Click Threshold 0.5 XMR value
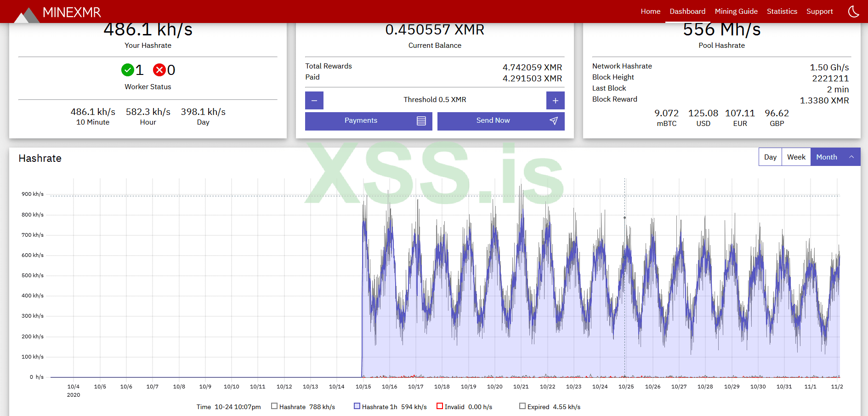This screenshot has height=416, width=868. (435, 100)
